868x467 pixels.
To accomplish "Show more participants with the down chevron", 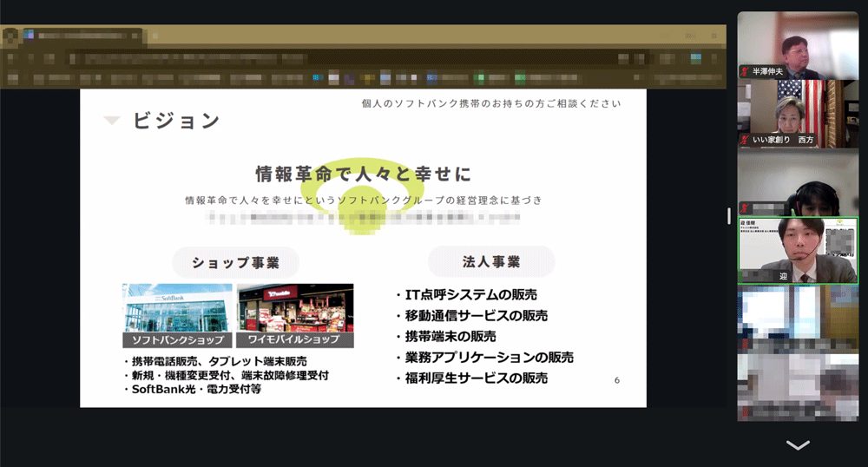I will click(x=797, y=445).
